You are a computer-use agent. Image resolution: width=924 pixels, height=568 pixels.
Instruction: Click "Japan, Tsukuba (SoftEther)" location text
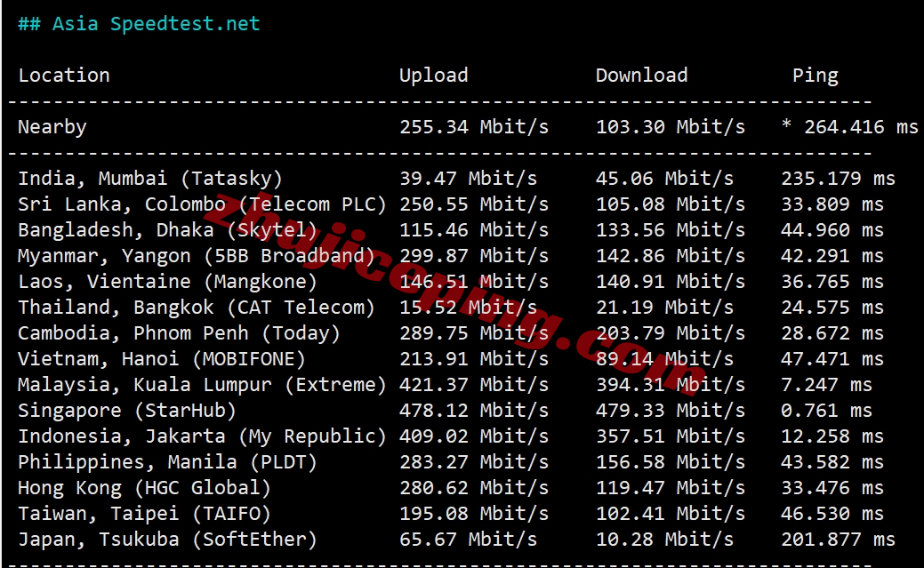tap(167, 540)
